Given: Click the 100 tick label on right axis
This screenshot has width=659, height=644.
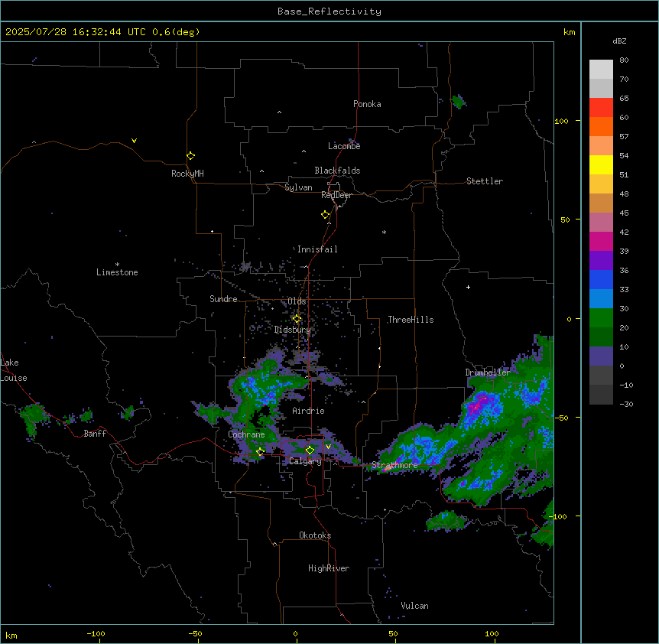Looking at the screenshot, I should (x=561, y=121).
